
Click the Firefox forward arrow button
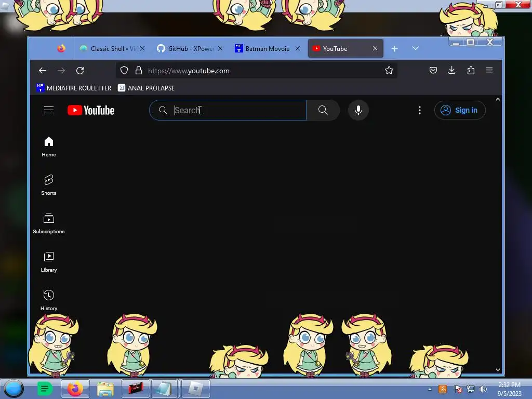[61, 71]
